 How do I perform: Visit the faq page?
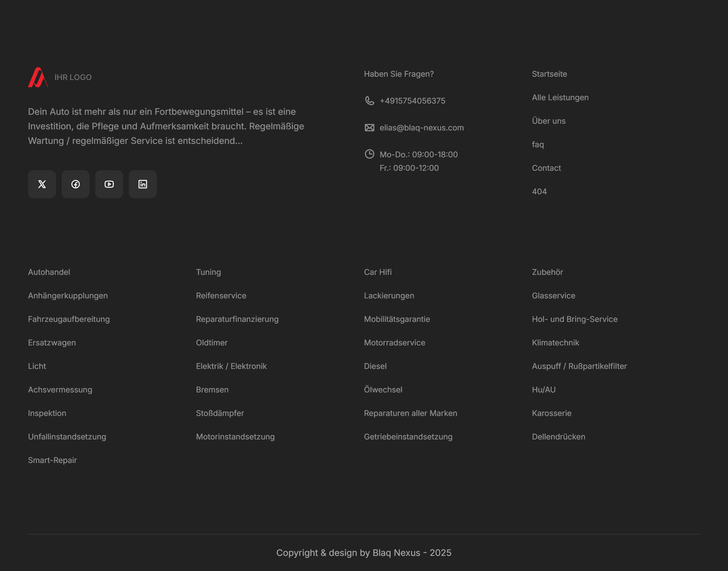(537, 144)
